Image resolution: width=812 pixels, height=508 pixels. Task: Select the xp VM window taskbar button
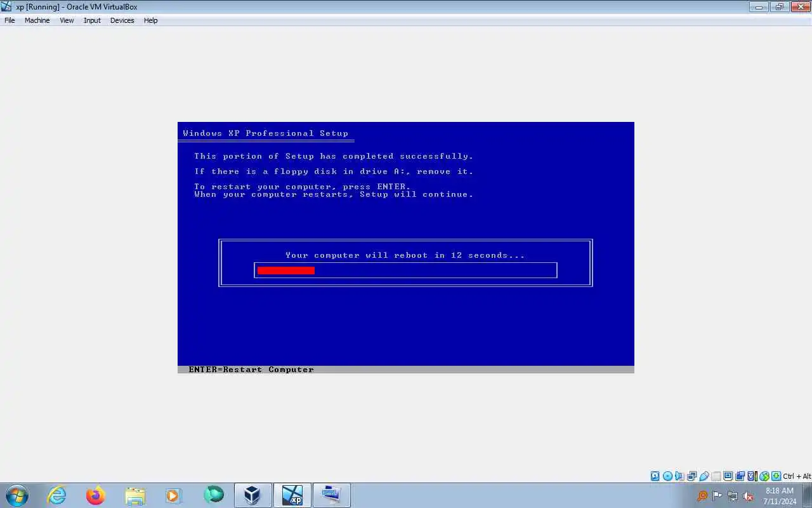(x=292, y=495)
